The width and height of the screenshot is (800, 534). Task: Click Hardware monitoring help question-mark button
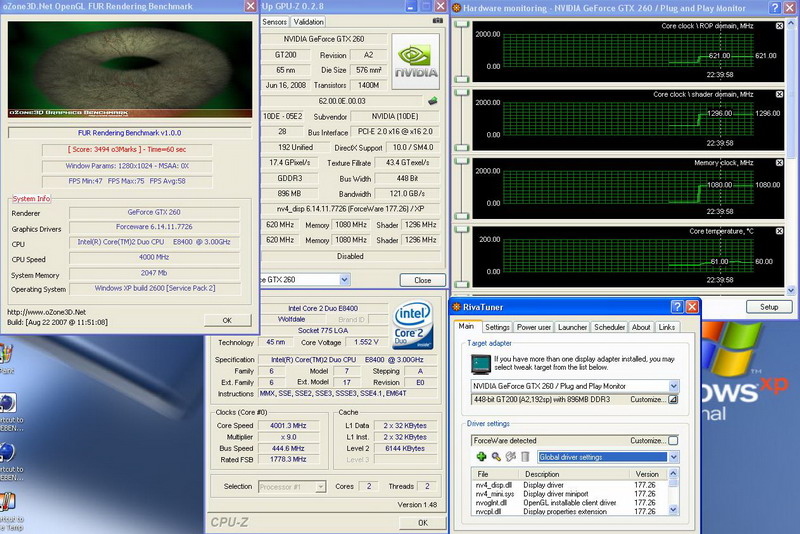click(775, 8)
